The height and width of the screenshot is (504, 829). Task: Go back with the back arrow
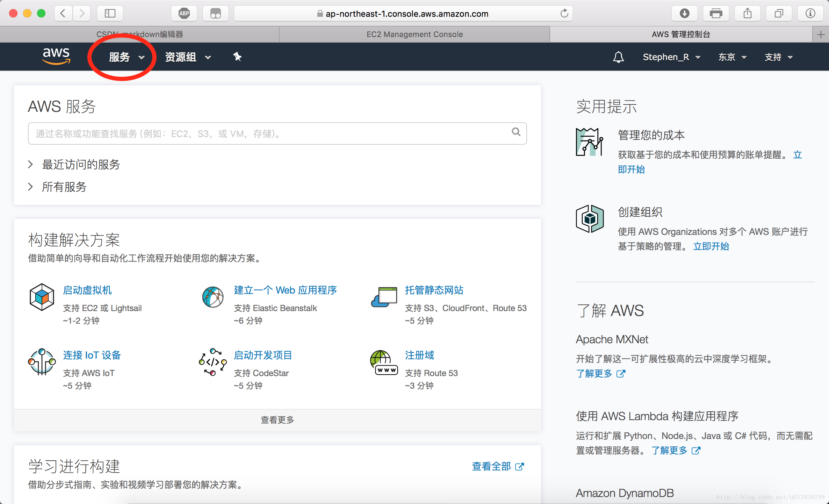tap(63, 14)
